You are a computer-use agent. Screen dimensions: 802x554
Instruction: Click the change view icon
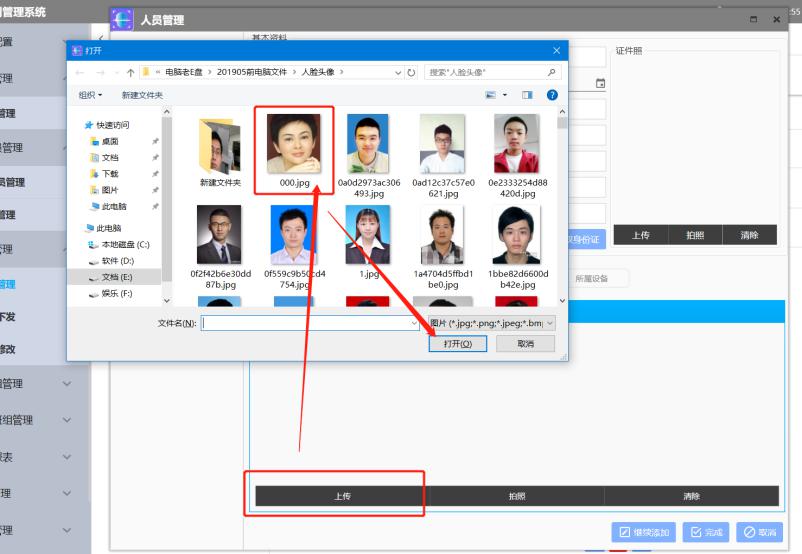tap(491, 95)
